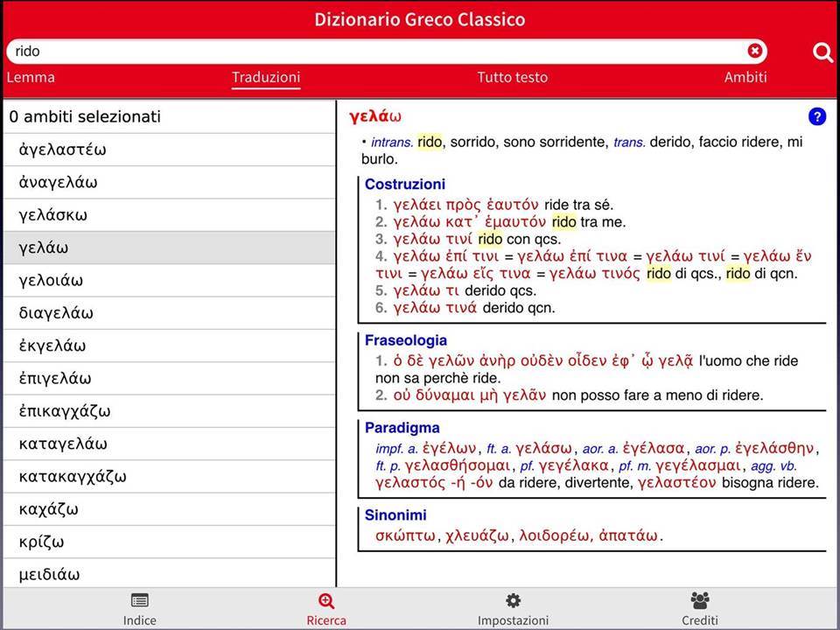The image size is (840, 630).
Task: Select ἐπιγελάω in the results list
Action: pos(169,378)
